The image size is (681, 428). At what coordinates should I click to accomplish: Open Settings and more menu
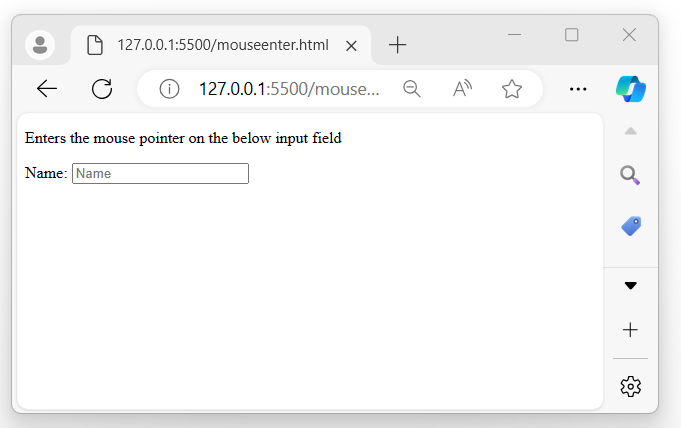coord(577,89)
